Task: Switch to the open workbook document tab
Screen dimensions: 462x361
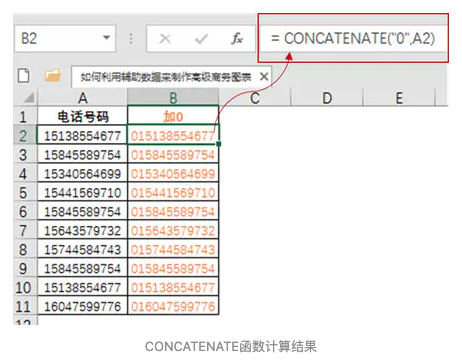Action: 171,77
